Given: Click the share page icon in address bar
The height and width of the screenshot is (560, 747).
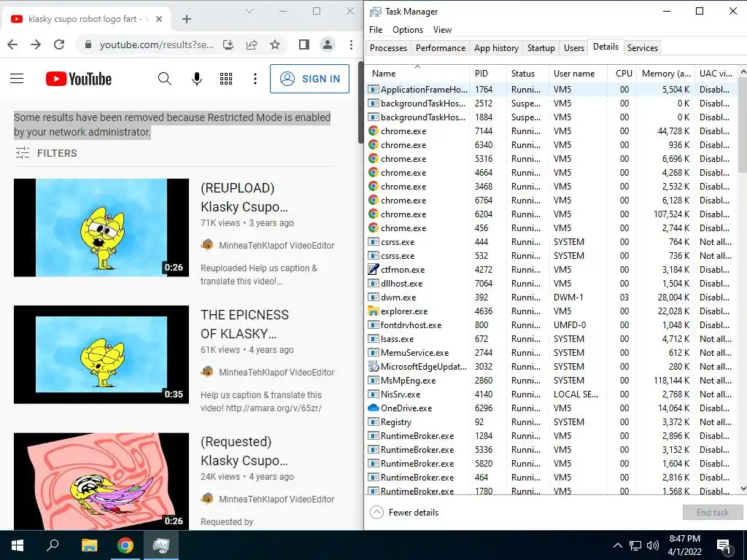Looking at the screenshot, I should click(252, 44).
